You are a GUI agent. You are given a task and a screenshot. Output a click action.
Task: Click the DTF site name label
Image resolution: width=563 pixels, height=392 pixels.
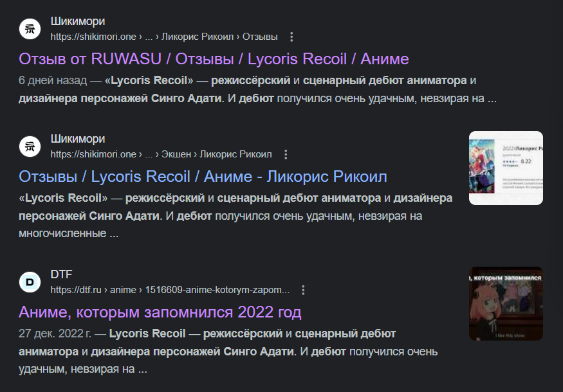tap(61, 274)
